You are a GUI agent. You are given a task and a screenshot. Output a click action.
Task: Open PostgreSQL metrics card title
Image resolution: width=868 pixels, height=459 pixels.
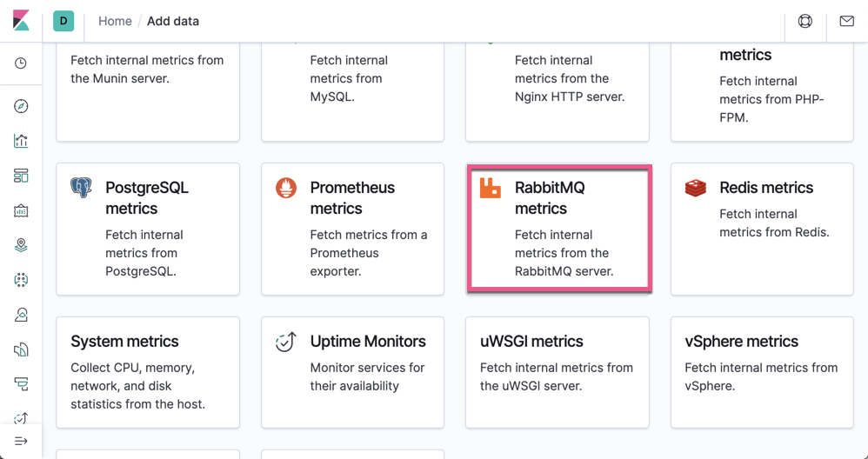click(x=147, y=198)
